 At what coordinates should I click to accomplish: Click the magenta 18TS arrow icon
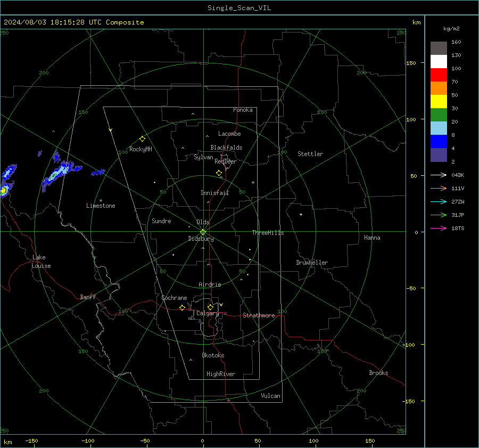[x=439, y=228]
